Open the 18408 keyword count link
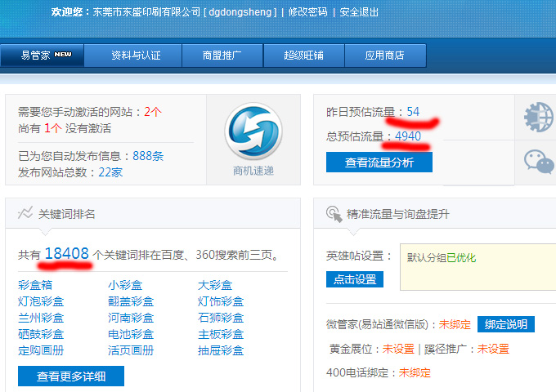Screen dimensions: 556x392 [66, 254]
